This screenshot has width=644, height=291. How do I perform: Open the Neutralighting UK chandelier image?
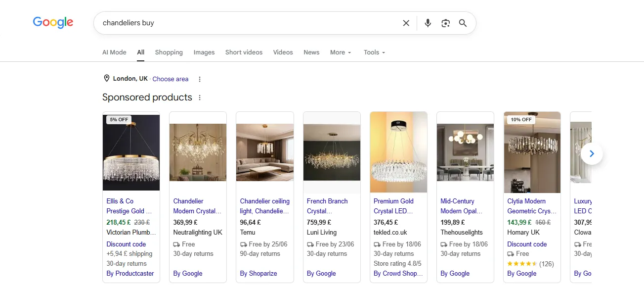pyautogui.click(x=198, y=152)
